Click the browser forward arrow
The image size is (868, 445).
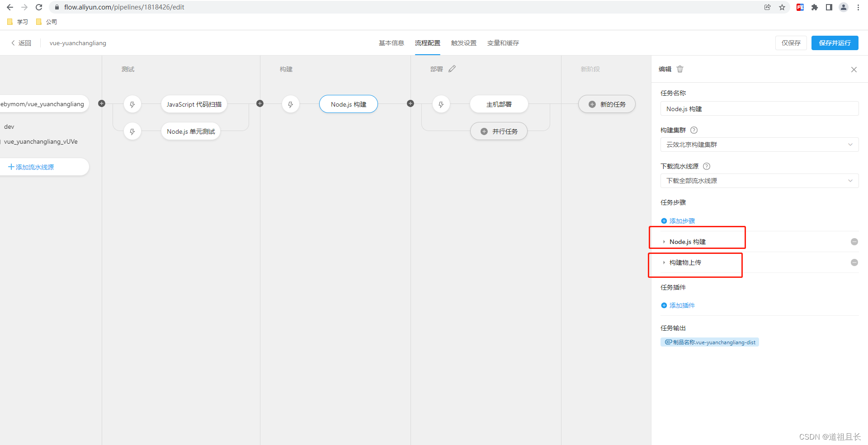point(24,7)
